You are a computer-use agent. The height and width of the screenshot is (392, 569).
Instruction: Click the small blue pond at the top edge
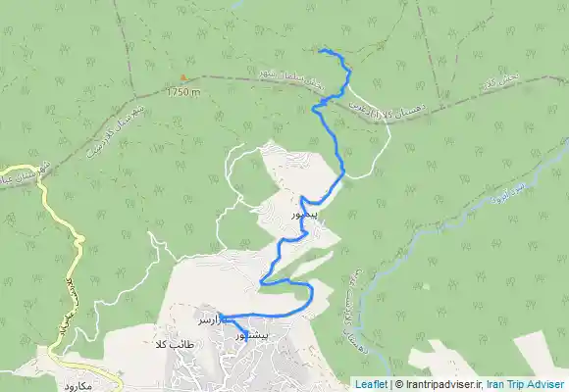[237, 4]
